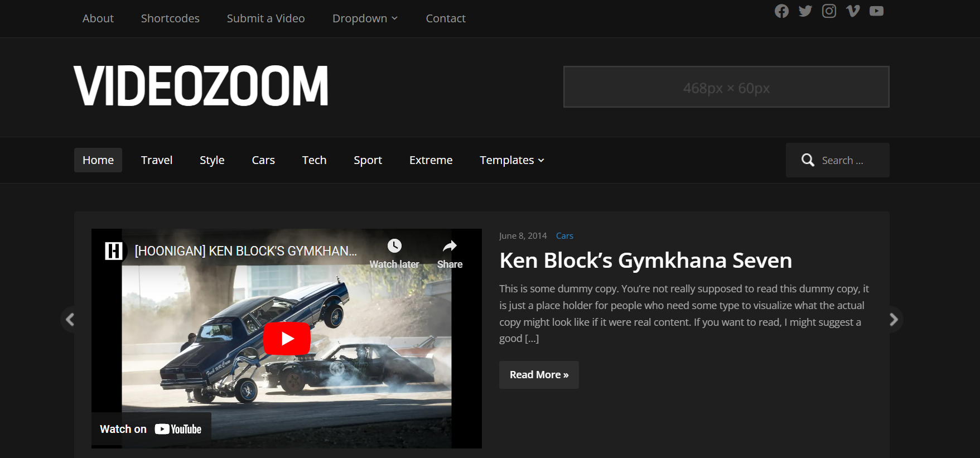The image size is (980, 458).
Task: Open the Instagram social icon
Action: tap(829, 11)
